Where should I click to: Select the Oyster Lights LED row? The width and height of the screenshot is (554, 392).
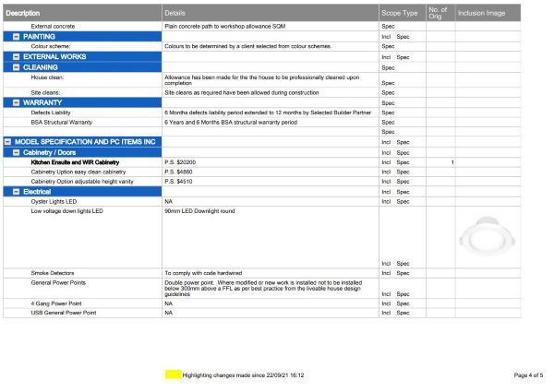click(262, 202)
